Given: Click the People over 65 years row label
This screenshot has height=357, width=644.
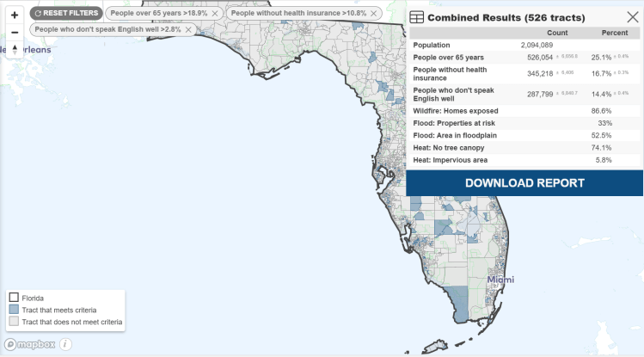Looking at the screenshot, I should coord(448,58).
